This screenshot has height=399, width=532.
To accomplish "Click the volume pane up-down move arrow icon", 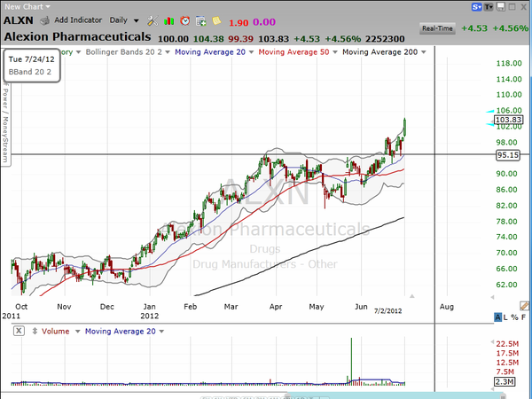I will click(x=35, y=331).
